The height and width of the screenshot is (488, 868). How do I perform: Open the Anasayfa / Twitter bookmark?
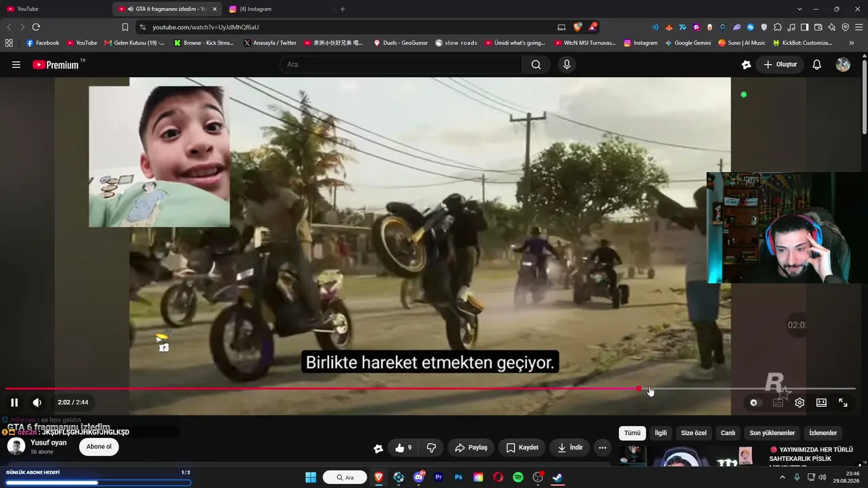click(x=270, y=43)
